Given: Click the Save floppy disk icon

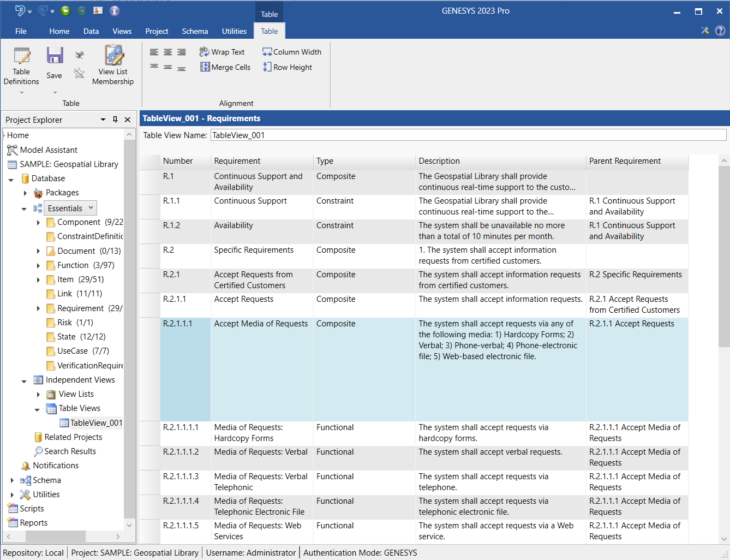Looking at the screenshot, I should click(x=55, y=56).
